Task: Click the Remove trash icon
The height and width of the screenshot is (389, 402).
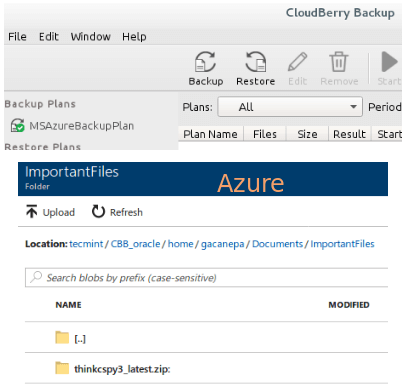Action: [339, 62]
